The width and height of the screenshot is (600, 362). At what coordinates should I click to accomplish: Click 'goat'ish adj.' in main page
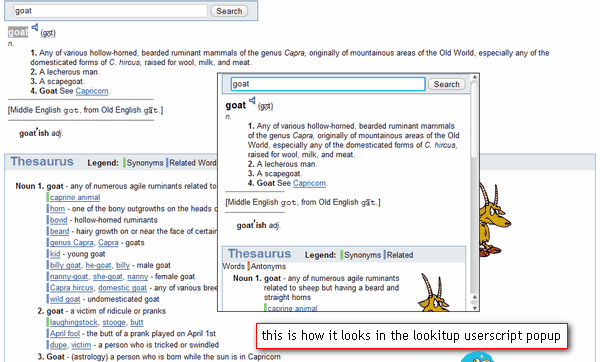click(41, 133)
